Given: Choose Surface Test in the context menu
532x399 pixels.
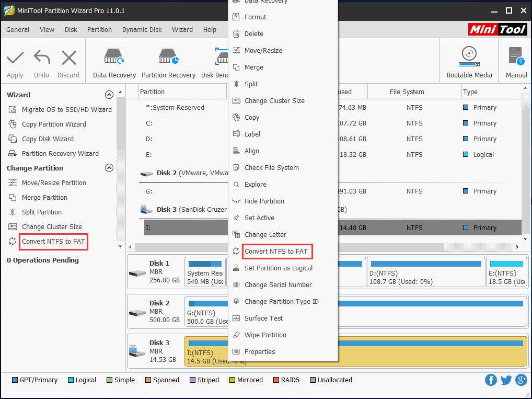Looking at the screenshot, I should [283, 318].
